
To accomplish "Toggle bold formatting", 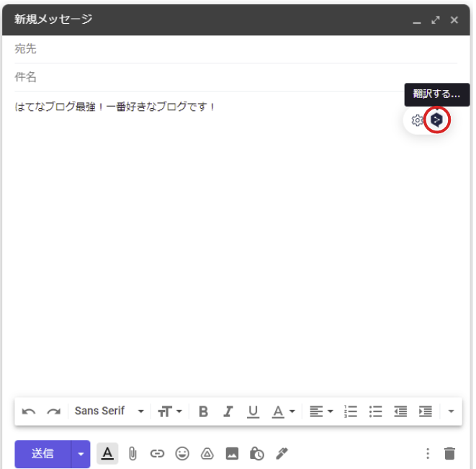I will pos(203,411).
